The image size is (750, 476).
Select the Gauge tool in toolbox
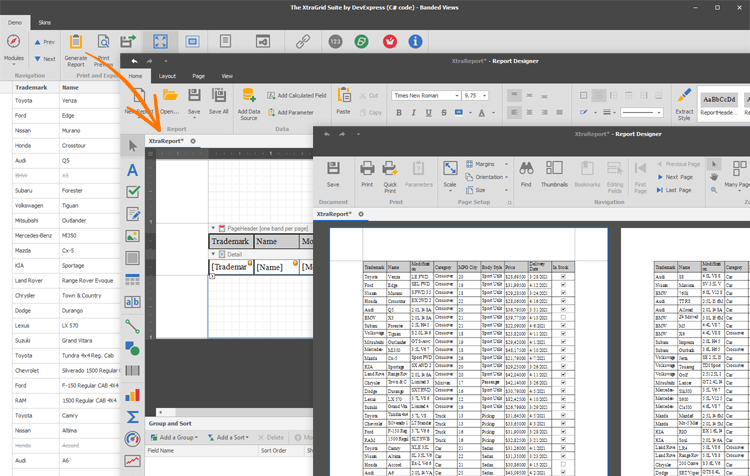point(132,439)
